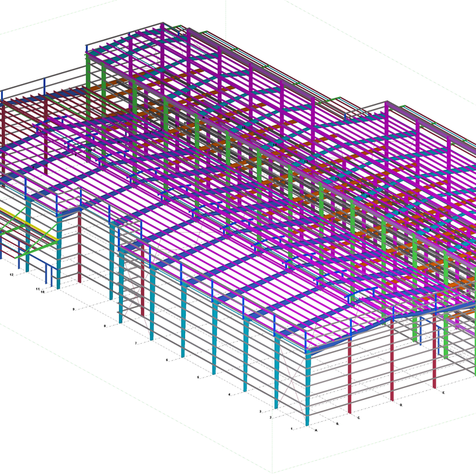
Task: Select grid line label "8"
Action: point(105,326)
